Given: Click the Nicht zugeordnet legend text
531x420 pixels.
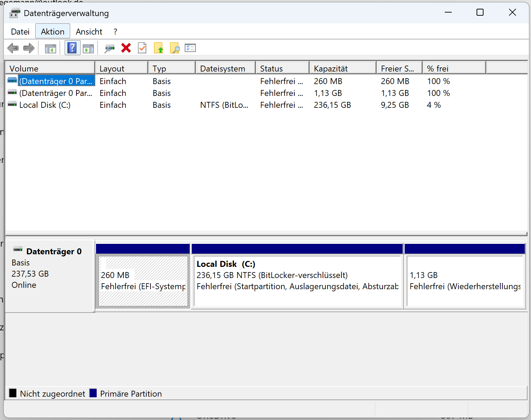Looking at the screenshot, I should tap(53, 394).
